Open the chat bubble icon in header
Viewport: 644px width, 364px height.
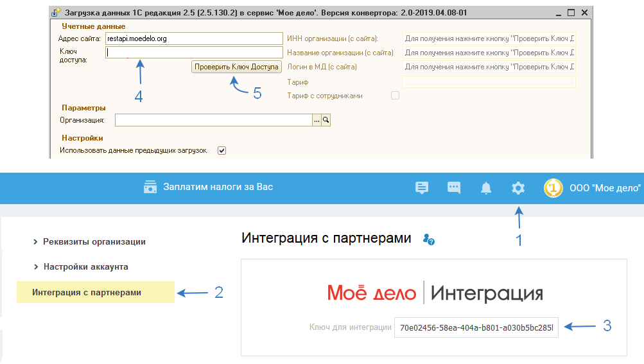(x=454, y=187)
